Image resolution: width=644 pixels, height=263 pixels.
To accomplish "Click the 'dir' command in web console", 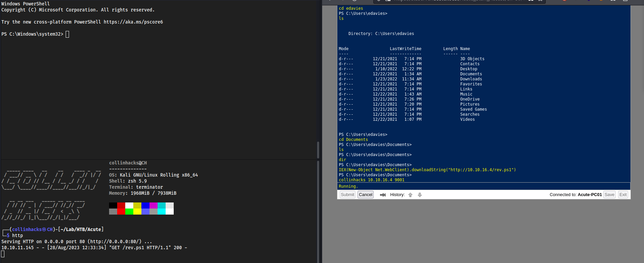I will (x=342, y=160).
